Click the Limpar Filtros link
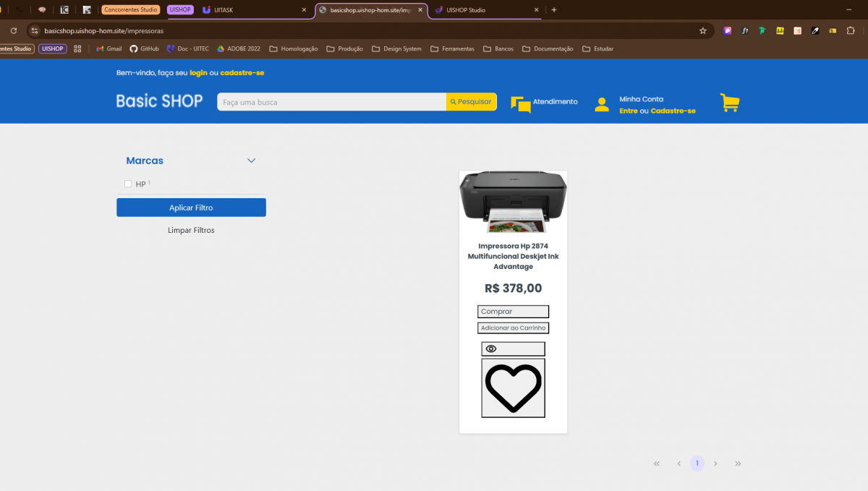This screenshot has width=868, height=491. pyautogui.click(x=191, y=230)
